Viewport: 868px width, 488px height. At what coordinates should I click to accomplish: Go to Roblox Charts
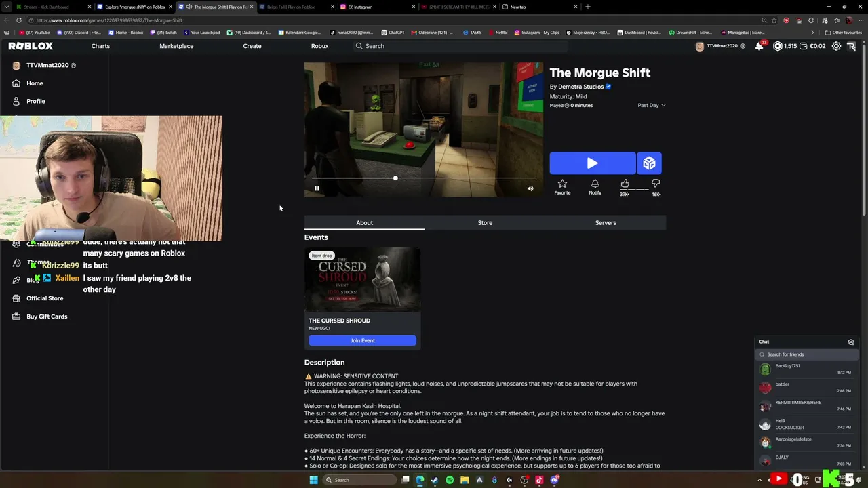(100, 46)
